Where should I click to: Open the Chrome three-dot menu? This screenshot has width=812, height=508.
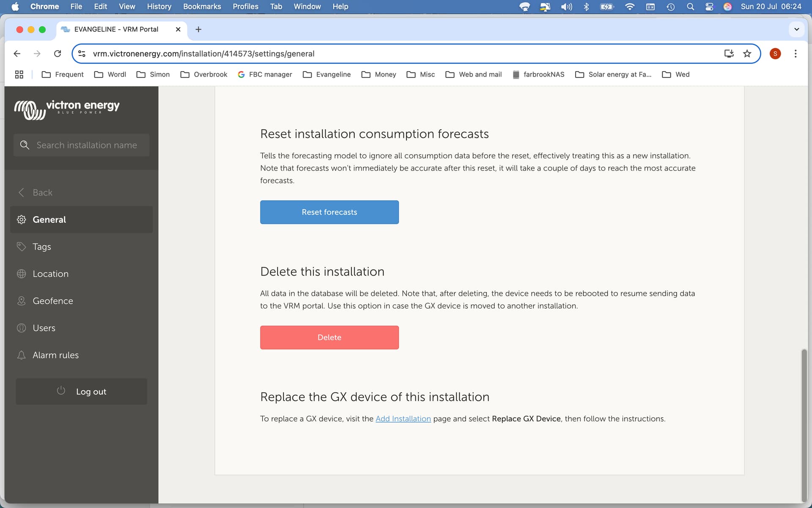tap(795, 54)
